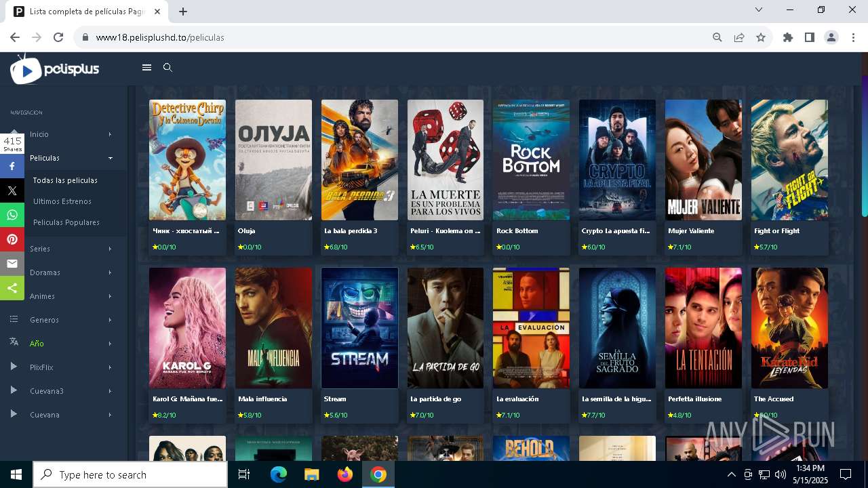This screenshot has height=488, width=868.
Task: Open Detective Chirp movie poster
Action: pyautogui.click(x=187, y=160)
